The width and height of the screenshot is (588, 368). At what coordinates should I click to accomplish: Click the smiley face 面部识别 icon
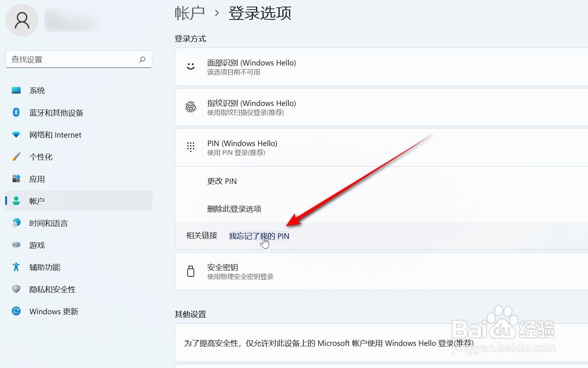tap(191, 67)
